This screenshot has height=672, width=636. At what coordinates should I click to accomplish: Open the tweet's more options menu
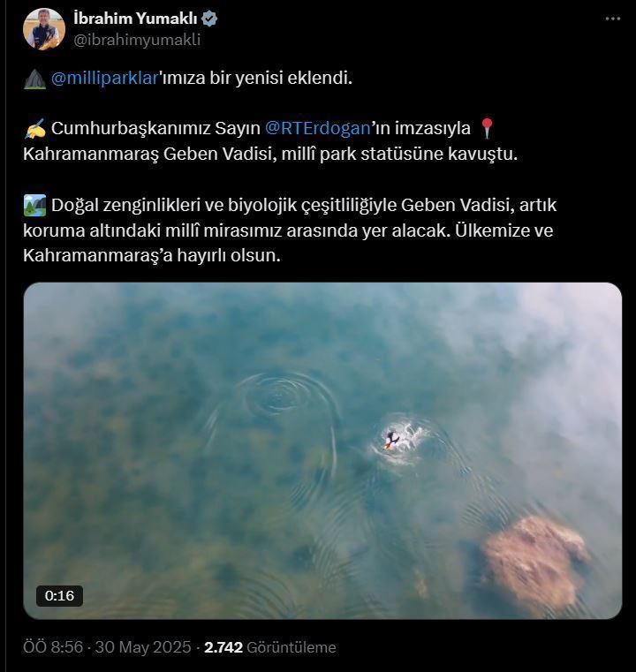(x=612, y=19)
